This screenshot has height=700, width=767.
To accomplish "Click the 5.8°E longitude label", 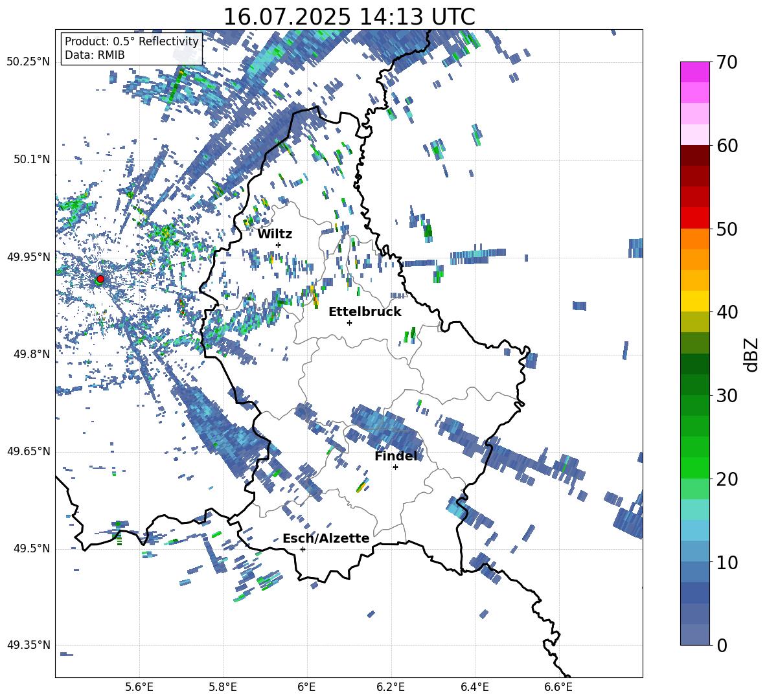I will pos(223,687).
